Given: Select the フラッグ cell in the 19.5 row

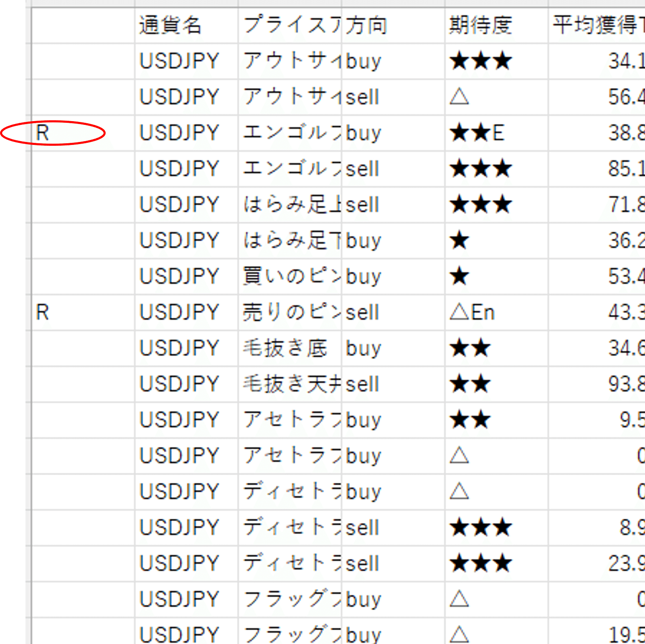Looking at the screenshot, I should 289,631.
